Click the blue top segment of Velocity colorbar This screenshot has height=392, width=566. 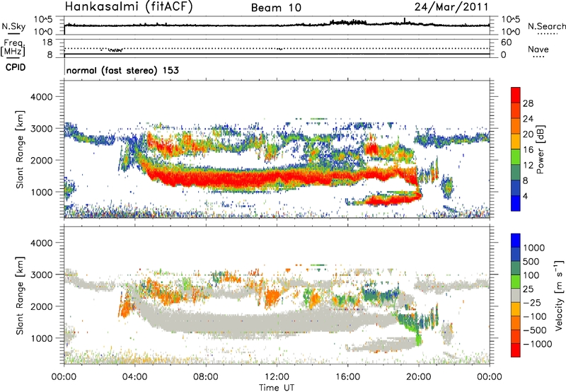516,241
